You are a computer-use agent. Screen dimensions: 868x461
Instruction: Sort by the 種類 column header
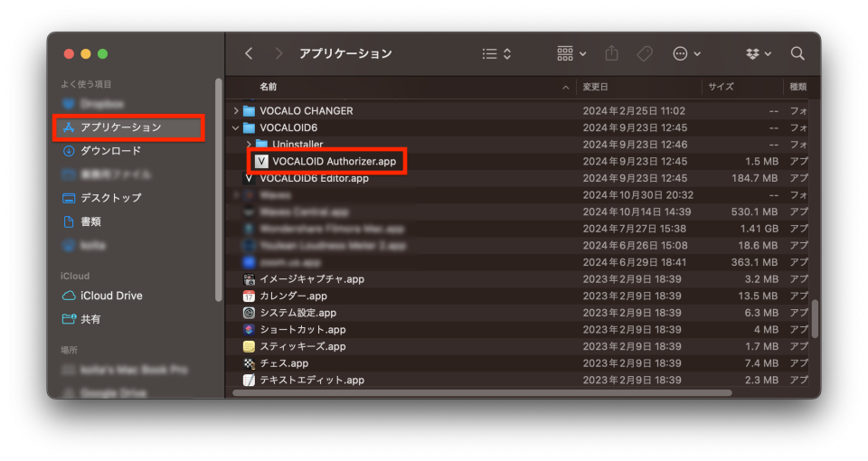pos(797,87)
